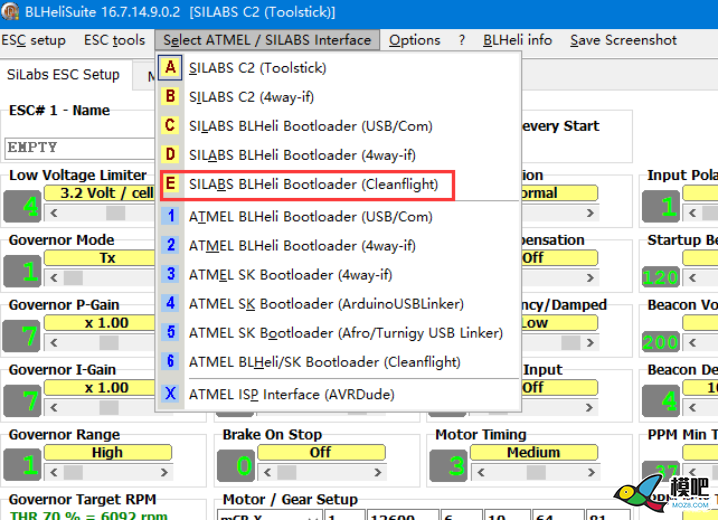This screenshot has width=718, height=520.
Task: Click the Brake On Stop value Off
Action: click(321, 452)
